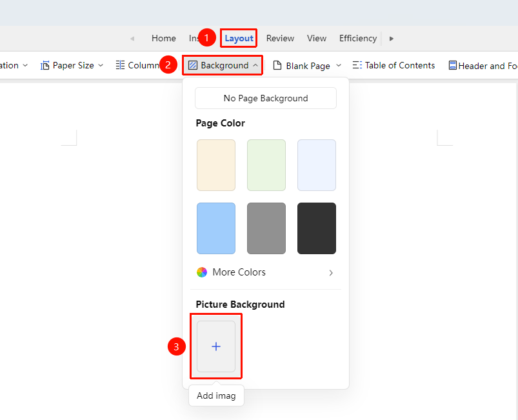Pick the light green page color
The image size is (518, 420).
[x=266, y=165]
